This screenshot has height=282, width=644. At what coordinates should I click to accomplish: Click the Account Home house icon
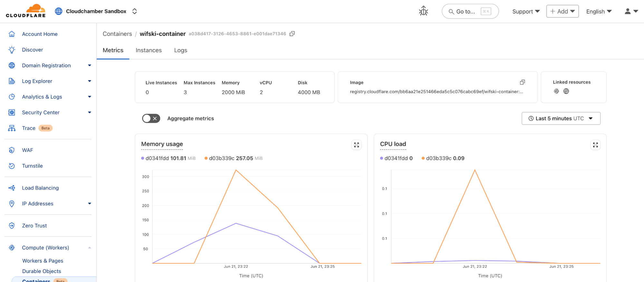[x=12, y=34]
